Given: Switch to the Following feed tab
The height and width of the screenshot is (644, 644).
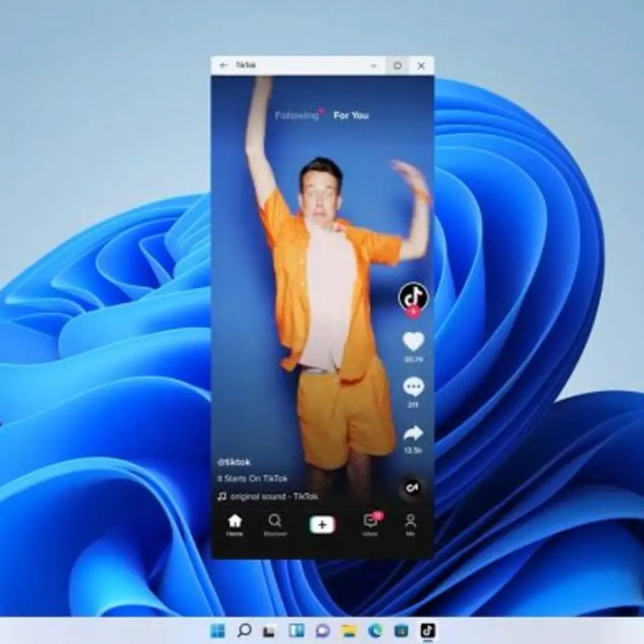Looking at the screenshot, I should (297, 115).
